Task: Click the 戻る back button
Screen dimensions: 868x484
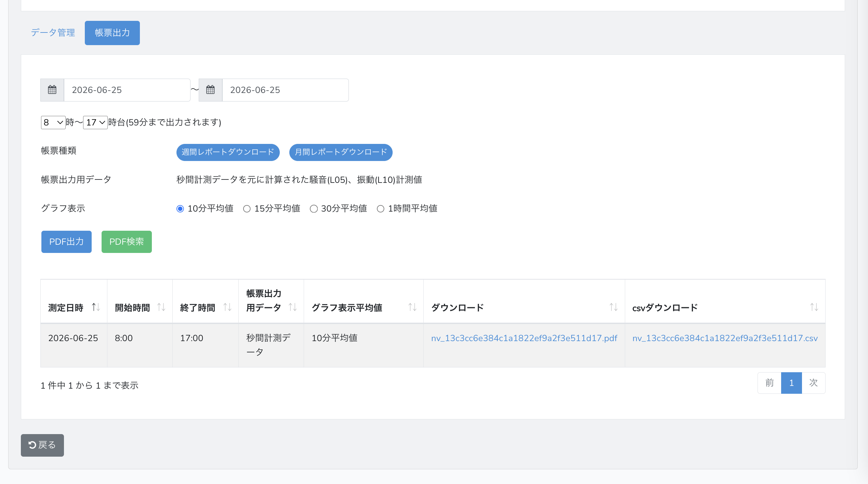Action: point(42,445)
